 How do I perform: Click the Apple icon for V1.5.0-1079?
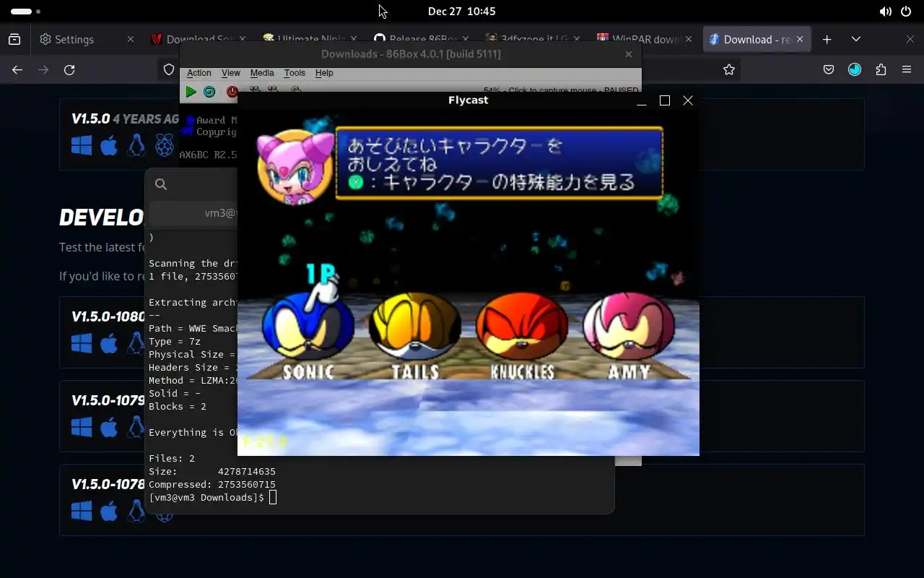[109, 426]
